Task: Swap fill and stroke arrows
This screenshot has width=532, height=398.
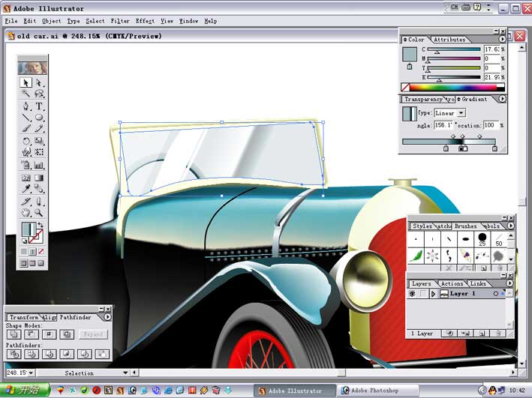Action: [x=41, y=224]
